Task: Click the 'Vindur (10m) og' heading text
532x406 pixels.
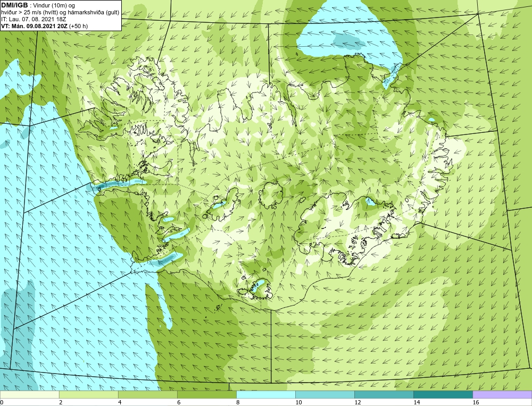Action: tap(55, 6)
